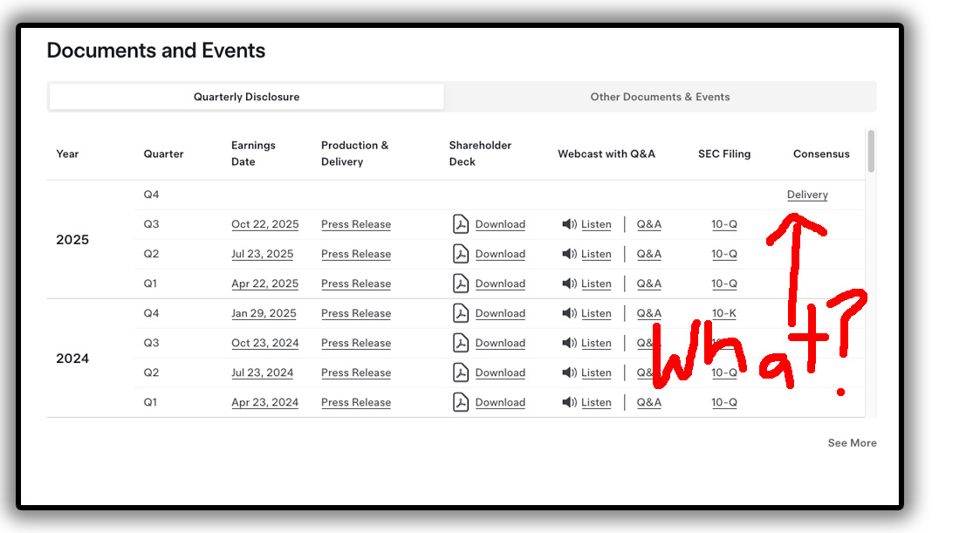Image resolution: width=980 pixels, height=533 pixels.
Task: Open Q1 2025 Q&A link
Action: 648,284
